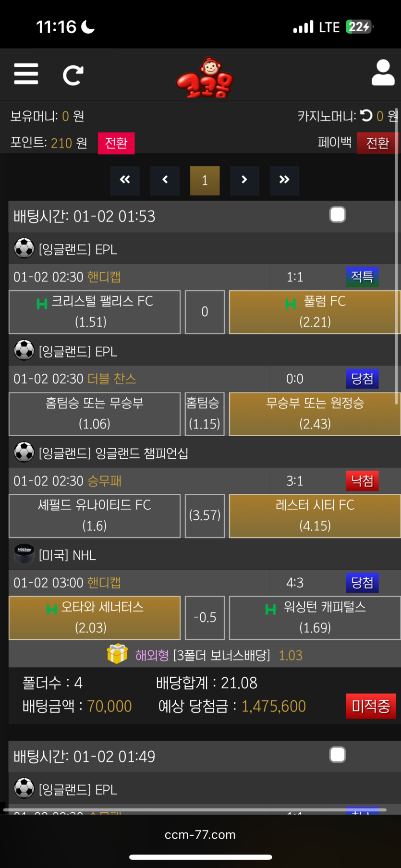Go to the first page arrows
This screenshot has width=401, height=868.
pos(125,180)
